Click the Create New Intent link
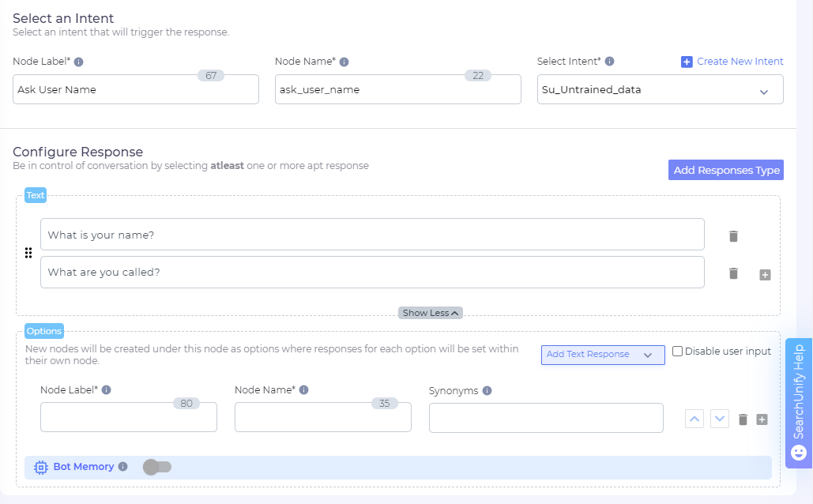This screenshot has height=504, width=813. click(732, 61)
